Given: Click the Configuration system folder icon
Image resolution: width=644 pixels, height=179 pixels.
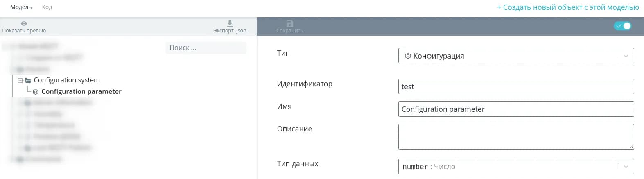Looking at the screenshot, I should [28, 80].
